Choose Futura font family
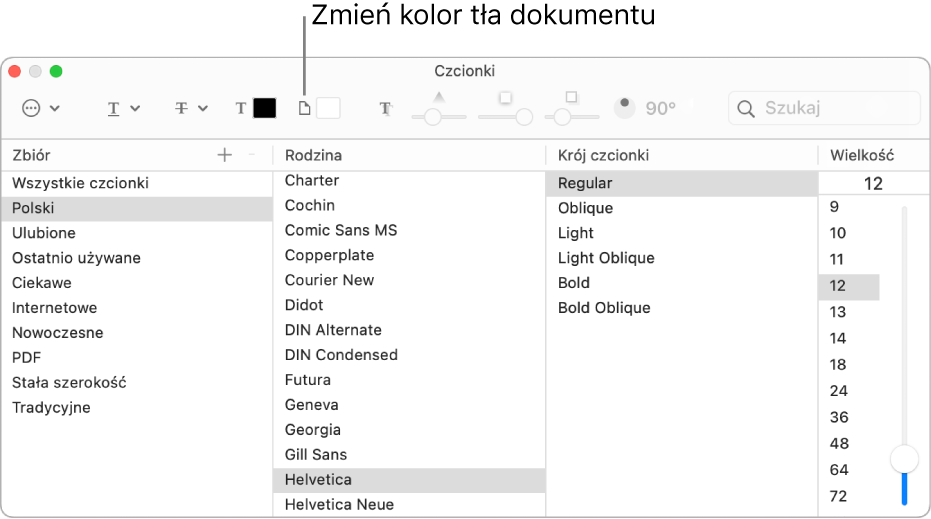 point(409,380)
